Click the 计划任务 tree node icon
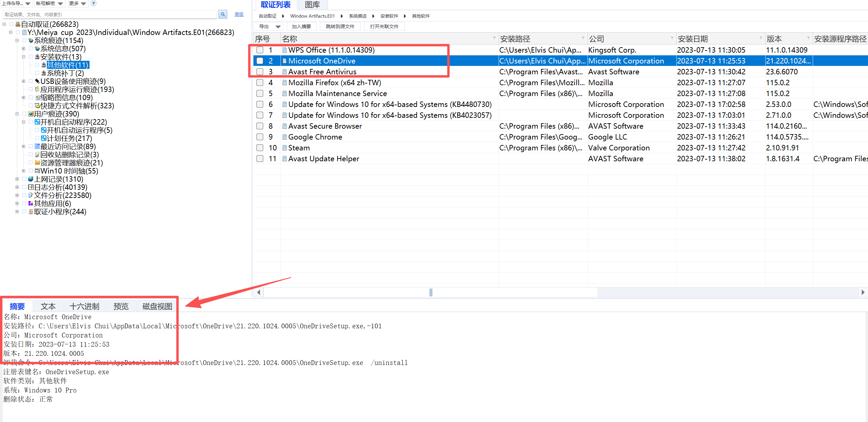The width and height of the screenshot is (868, 422). tap(43, 138)
